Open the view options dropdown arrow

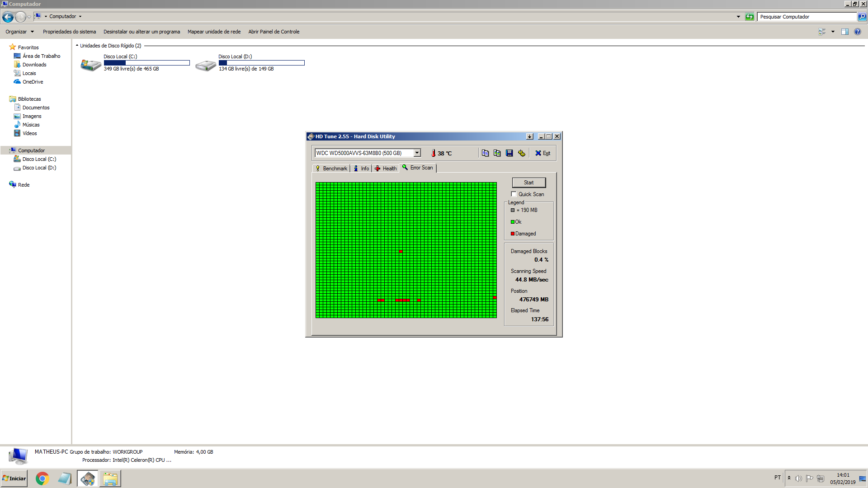point(833,32)
